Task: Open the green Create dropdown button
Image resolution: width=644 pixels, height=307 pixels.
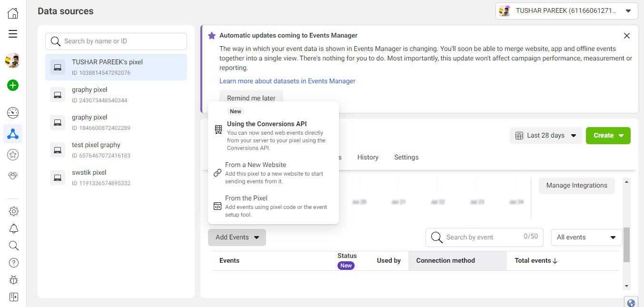Action: coord(608,136)
